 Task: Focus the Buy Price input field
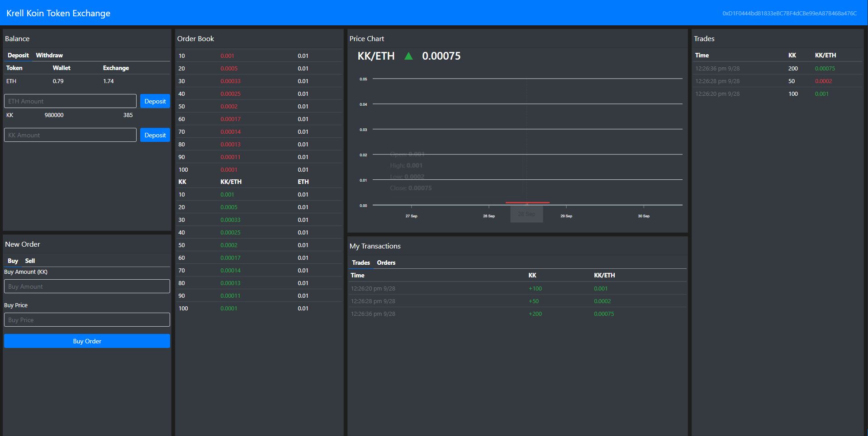click(x=87, y=320)
